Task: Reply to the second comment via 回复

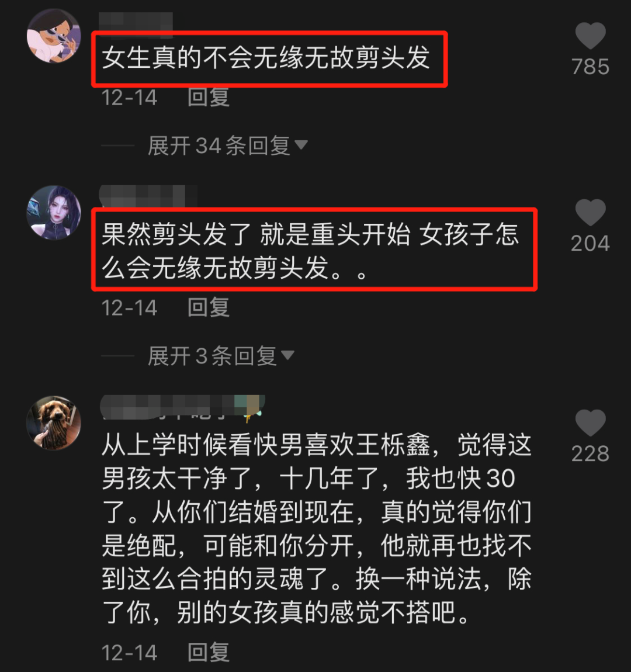Action: tap(209, 308)
